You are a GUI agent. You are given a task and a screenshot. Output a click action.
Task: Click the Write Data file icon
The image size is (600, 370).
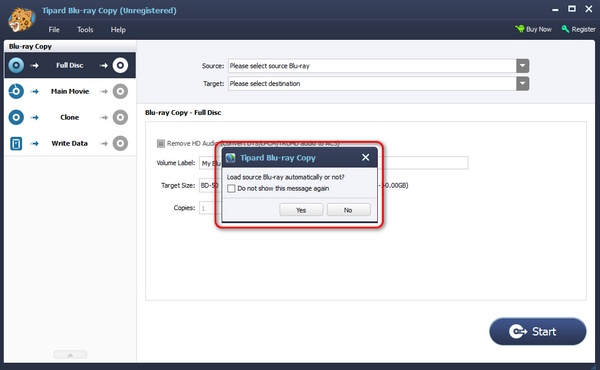click(16, 143)
